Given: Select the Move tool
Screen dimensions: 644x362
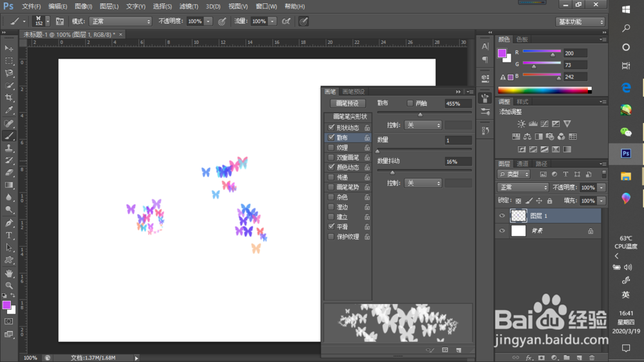Looking at the screenshot, I should (x=8, y=48).
